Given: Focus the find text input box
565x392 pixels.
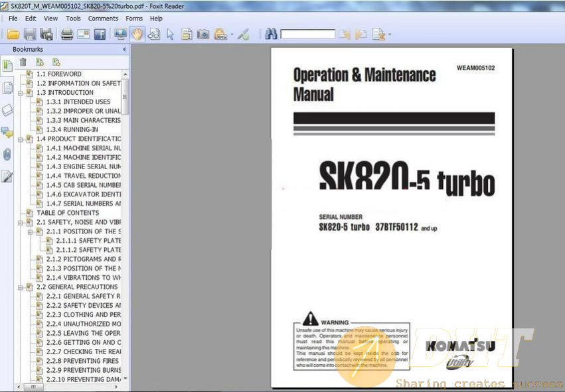Looking at the screenshot, I should pos(307,34).
